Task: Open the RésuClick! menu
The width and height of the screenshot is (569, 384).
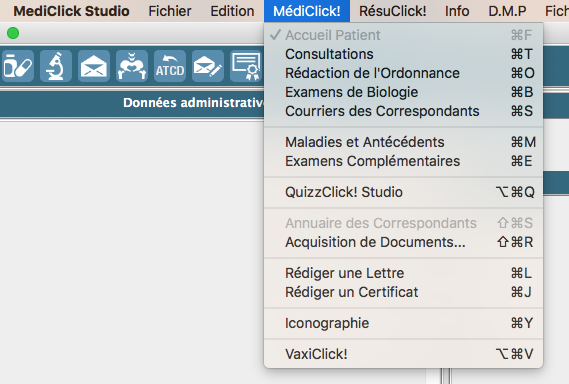Action: pos(393,11)
